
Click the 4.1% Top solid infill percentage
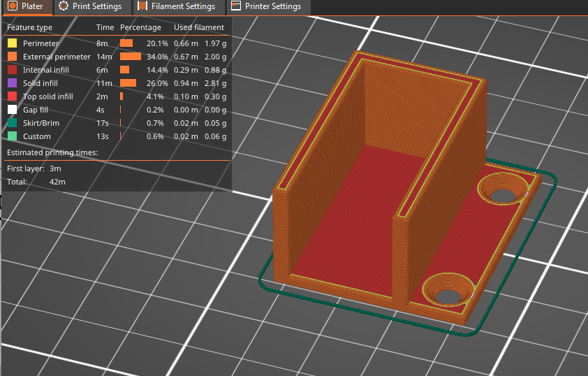[x=155, y=96]
